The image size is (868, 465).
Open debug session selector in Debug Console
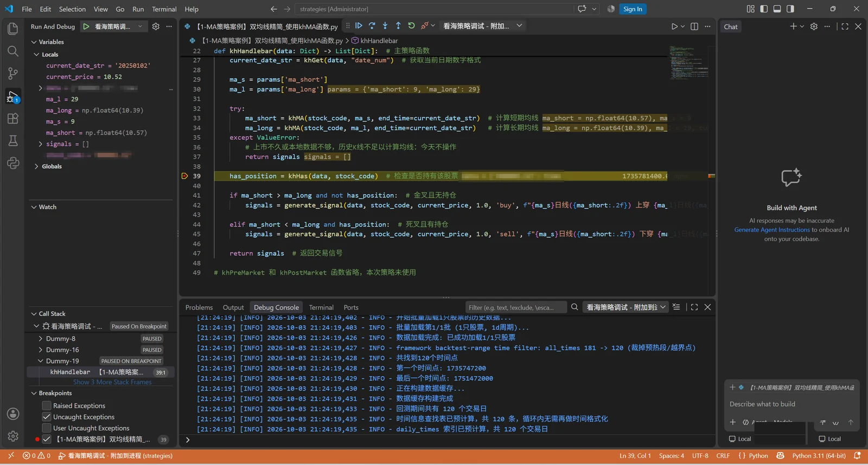tap(626, 307)
